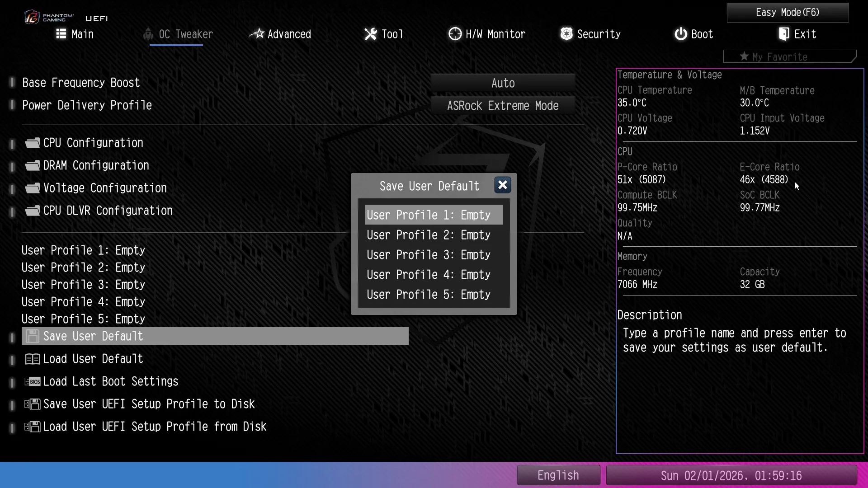Click the BIOS chip icon for Load Last Boot Settings
The height and width of the screenshot is (488, 868).
(32, 381)
